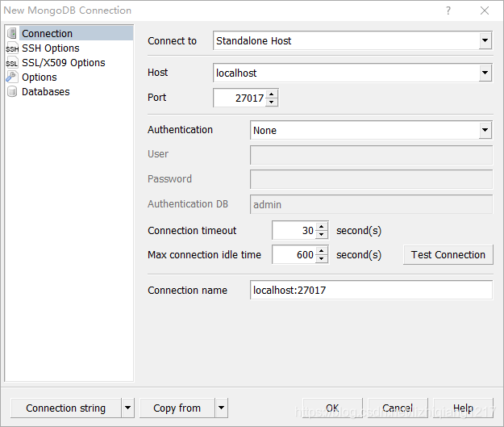Expand the Host dropdown arrow
The height and width of the screenshot is (427, 504).
tap(485, 73)
